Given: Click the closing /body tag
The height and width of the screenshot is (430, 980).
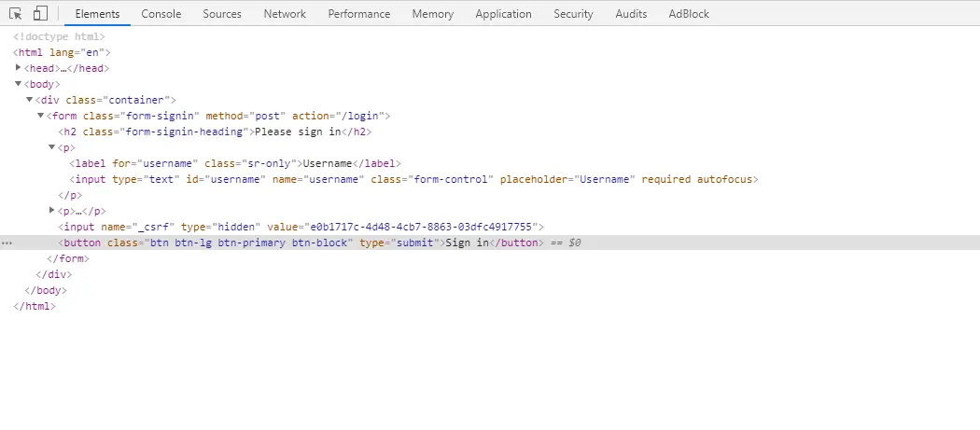Looking at the screenshot, I should coord(46,291).
